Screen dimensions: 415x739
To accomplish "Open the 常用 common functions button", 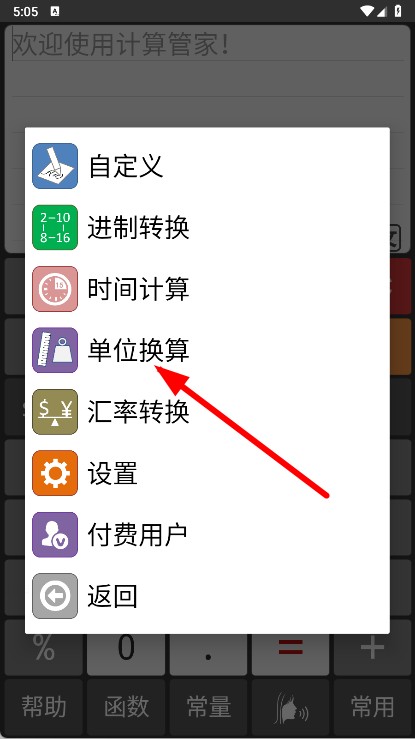I will (x=372, y=706).
